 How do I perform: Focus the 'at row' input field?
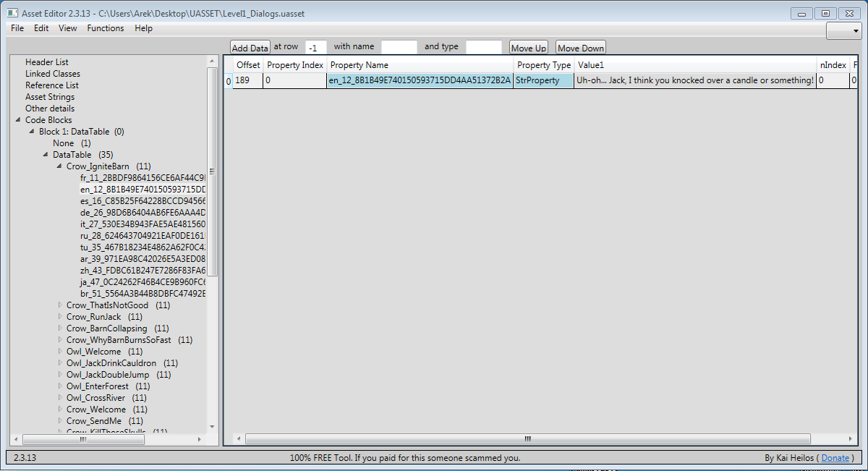click(316, 48)
